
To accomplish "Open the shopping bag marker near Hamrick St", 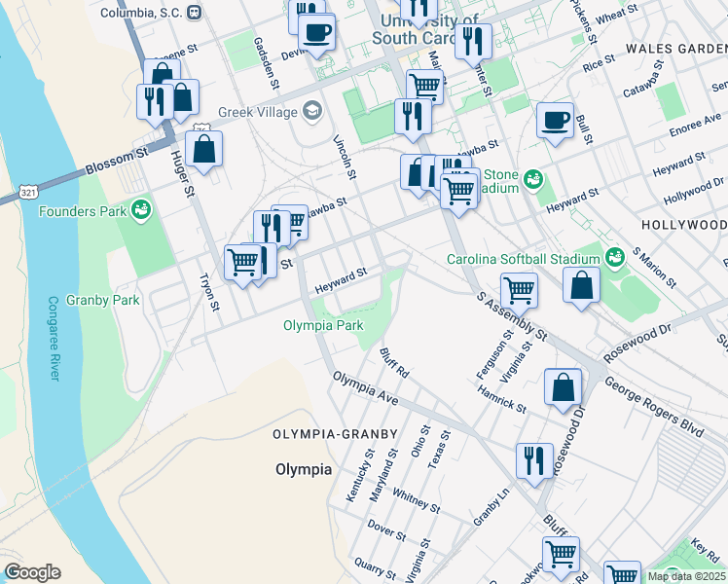I will [563, 389].
